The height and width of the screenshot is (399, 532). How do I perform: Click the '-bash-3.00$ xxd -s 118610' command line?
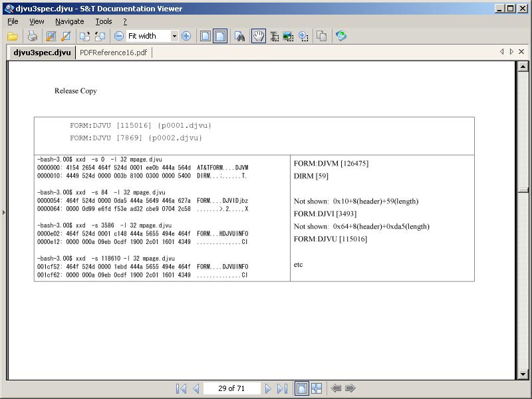106,258
